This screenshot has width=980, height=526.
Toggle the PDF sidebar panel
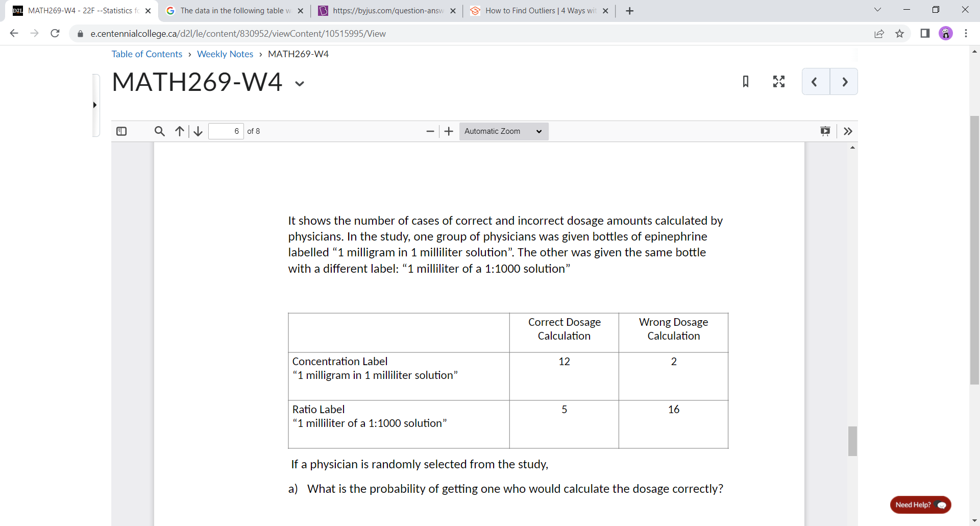[122, 131]
